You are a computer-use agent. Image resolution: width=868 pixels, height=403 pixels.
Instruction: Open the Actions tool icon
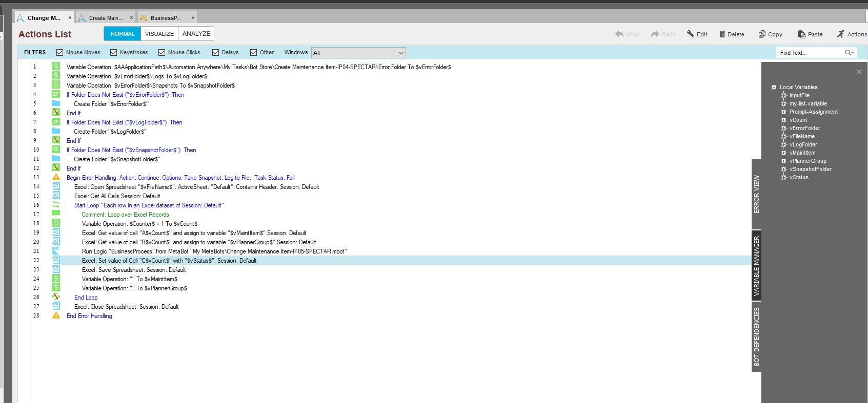pos(840,34)
